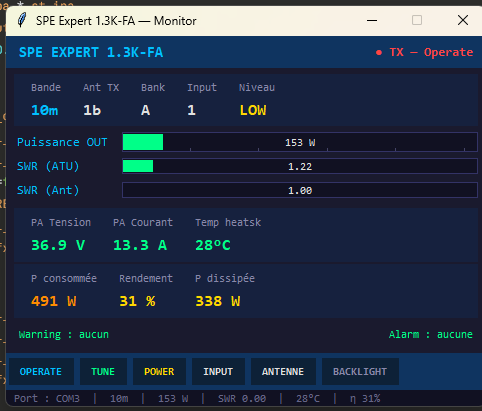
Task: Close the SPE Expert Monitor window
Action: 463,20
